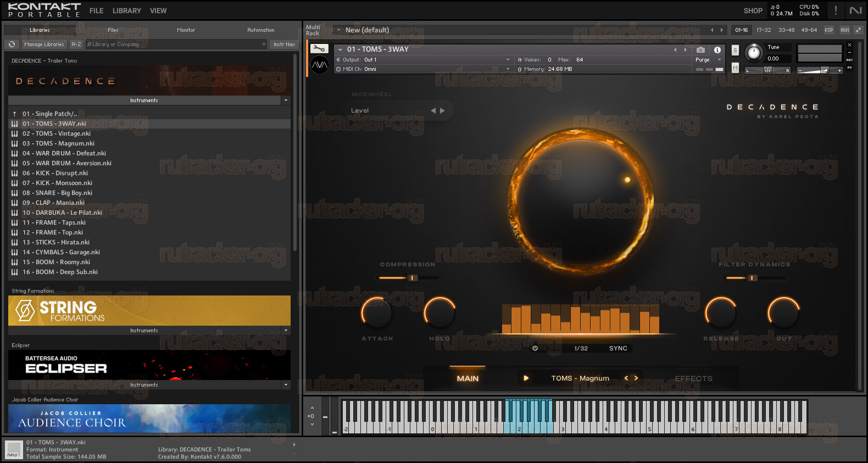Open the FILE menu
The image size is (868, 463).
[x=97, y=10]
